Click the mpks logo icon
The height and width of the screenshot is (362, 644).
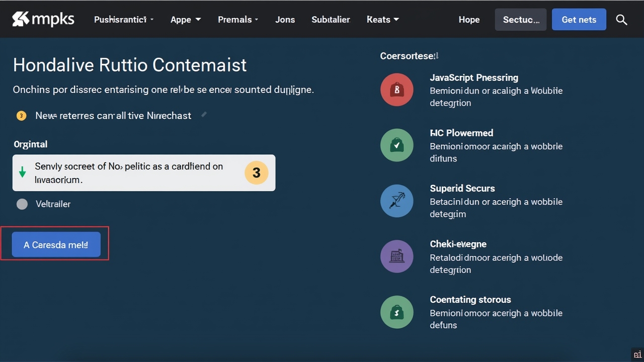coord(20,20)
